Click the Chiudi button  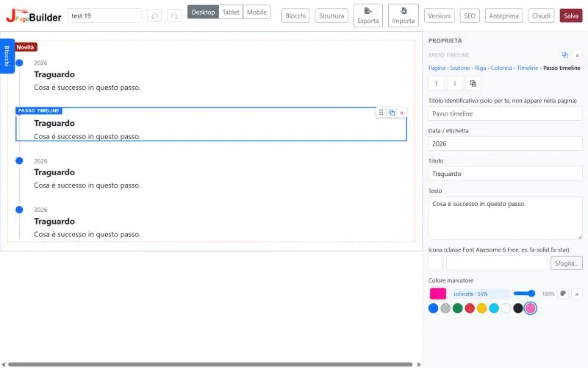pos(541,15)
